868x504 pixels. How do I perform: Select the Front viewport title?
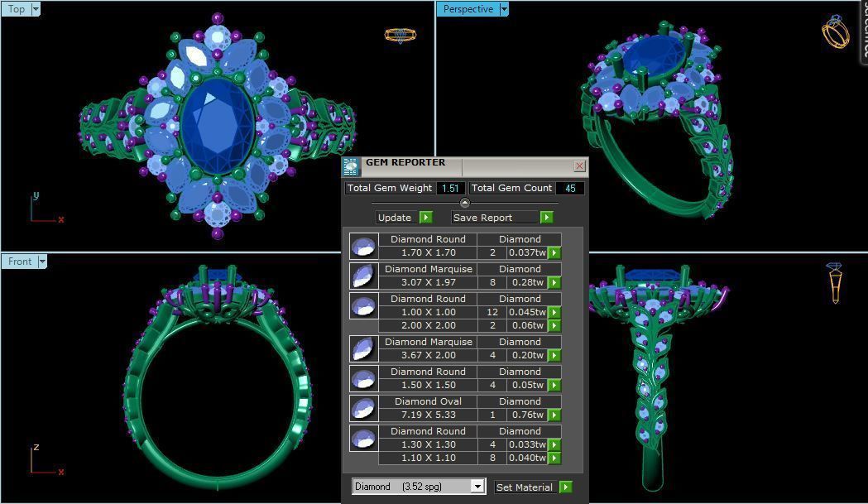(x=19, y=262)
